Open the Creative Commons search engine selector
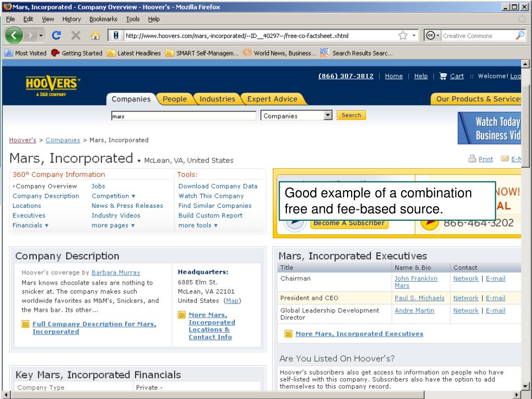This screenshot has width=532, height=399. [432, 35]
